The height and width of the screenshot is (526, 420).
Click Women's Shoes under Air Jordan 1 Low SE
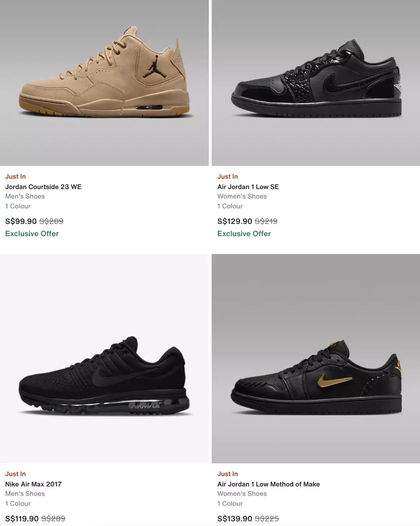point(242,196)
